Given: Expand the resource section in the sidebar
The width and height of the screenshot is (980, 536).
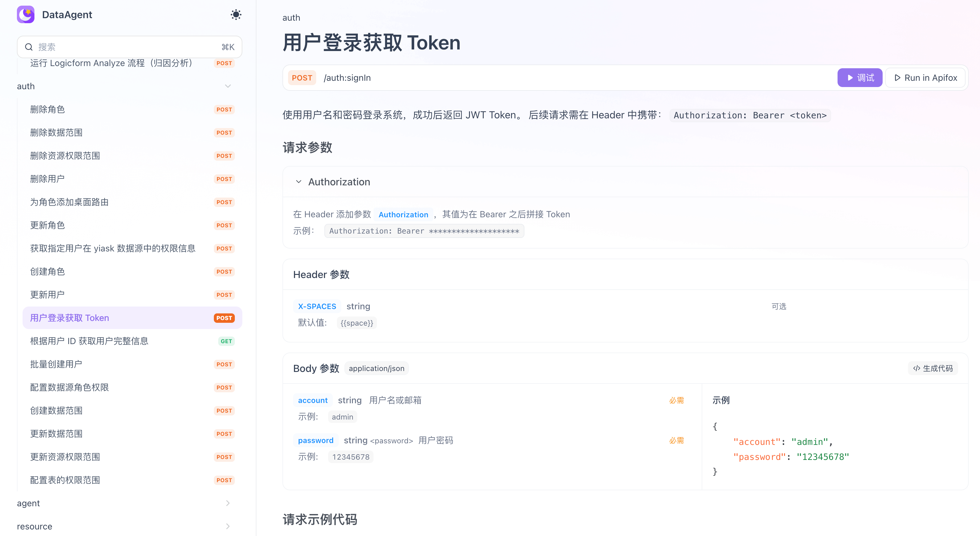Looking at the screenshot, I should click(x=228, y=527).
